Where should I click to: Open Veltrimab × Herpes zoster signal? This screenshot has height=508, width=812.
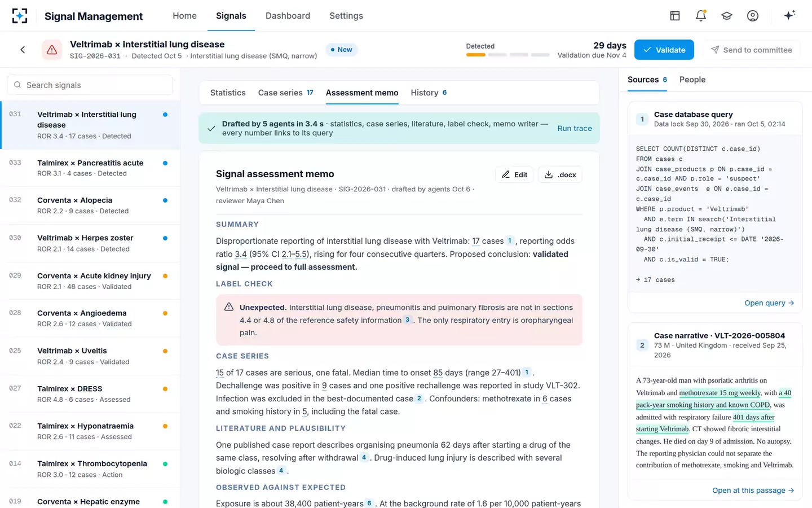(90, 243)
